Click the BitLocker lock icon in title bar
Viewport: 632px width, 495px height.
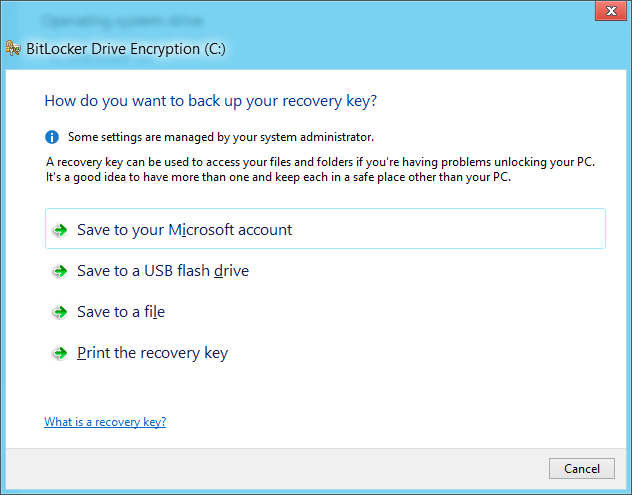pos(11,46)
